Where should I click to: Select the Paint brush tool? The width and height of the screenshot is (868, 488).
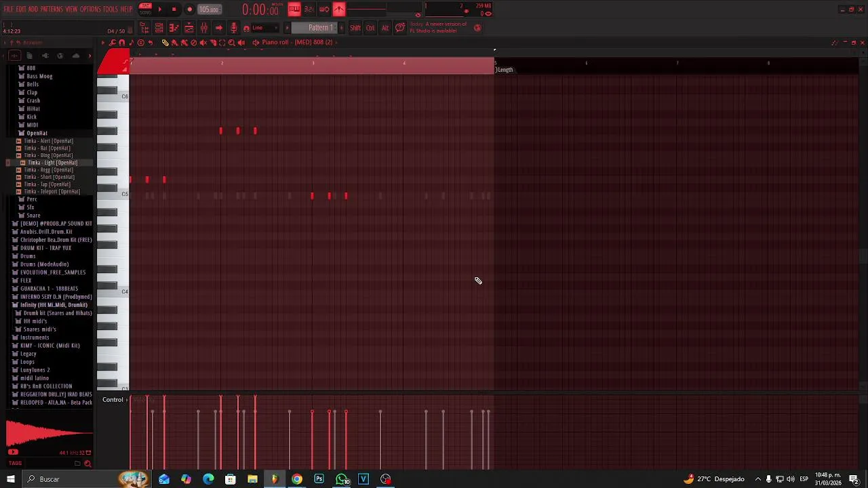[174, 43]
